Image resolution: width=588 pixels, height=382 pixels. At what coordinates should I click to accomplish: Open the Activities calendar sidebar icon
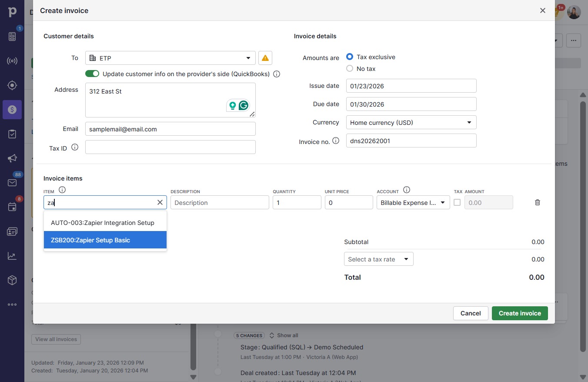point(12,207)
